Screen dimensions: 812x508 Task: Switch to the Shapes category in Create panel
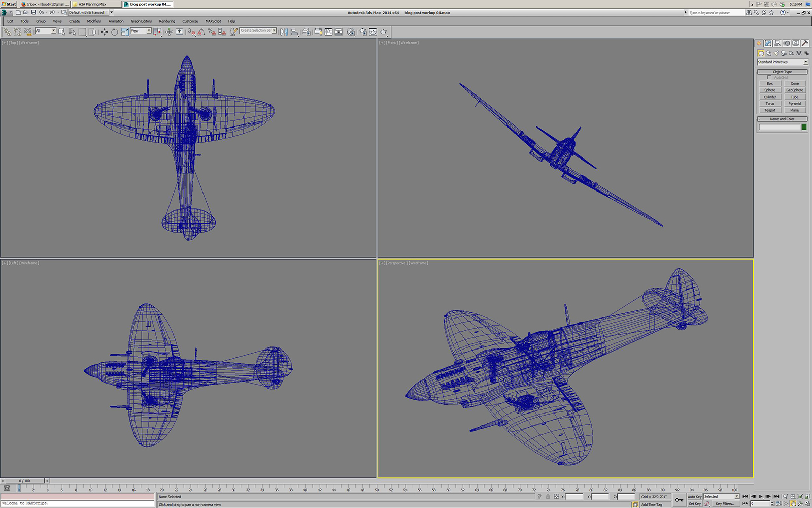click(x=768, y=53)
